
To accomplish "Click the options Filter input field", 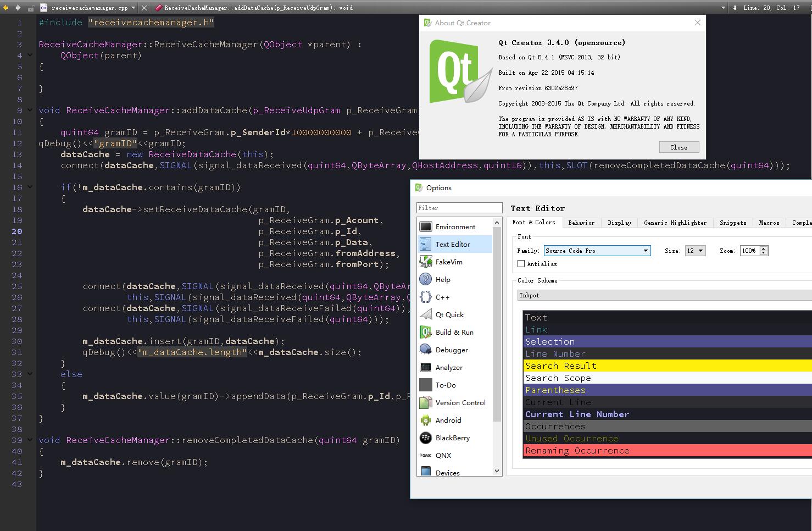I will [459, 208].
